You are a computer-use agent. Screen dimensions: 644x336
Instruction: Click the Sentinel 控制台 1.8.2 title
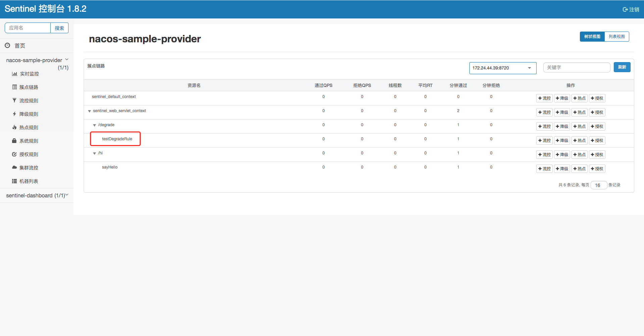[45, 9]
